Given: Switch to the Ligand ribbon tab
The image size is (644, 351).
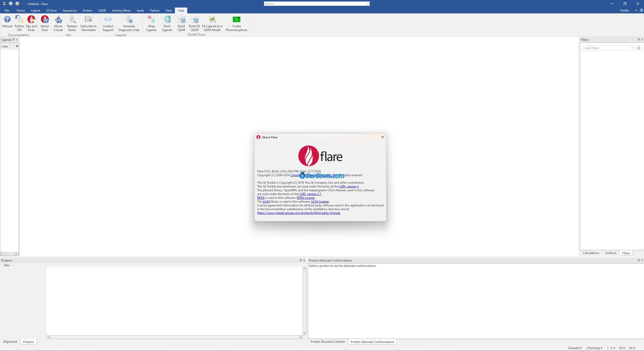Looking at the screenshot, I should point(35,10).
